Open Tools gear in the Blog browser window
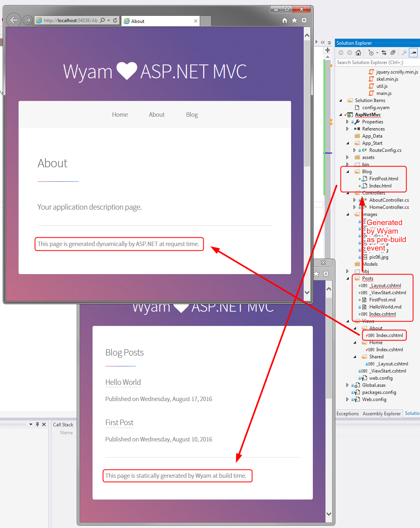Screen dimensions: 420x528 326,274
